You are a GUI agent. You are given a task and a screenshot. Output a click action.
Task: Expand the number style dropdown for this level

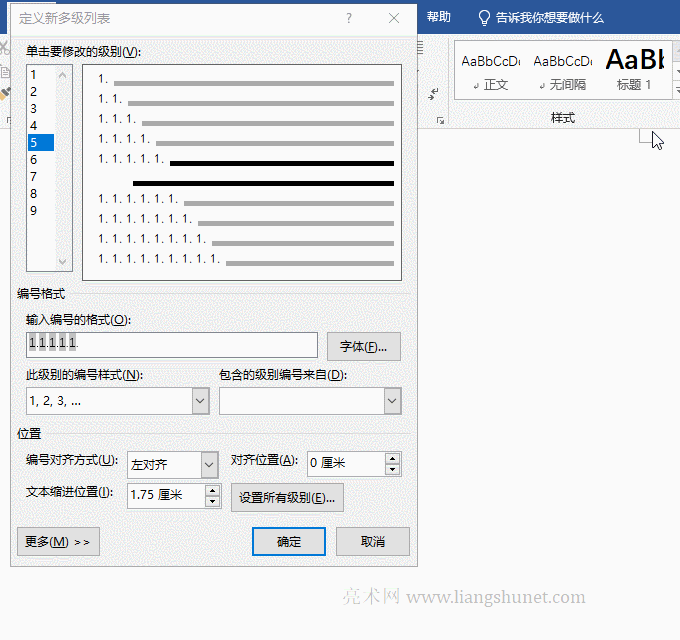click(200, 401)
